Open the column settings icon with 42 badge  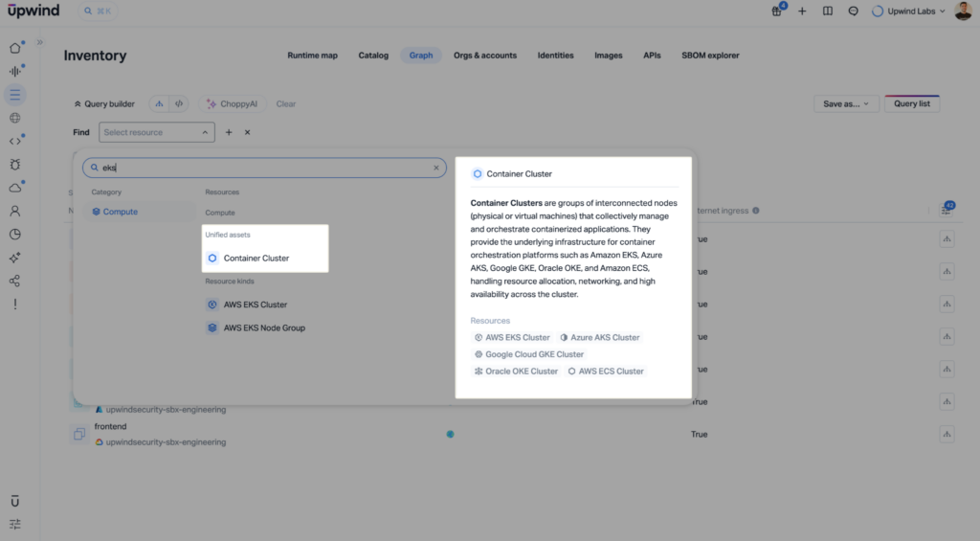947,210
